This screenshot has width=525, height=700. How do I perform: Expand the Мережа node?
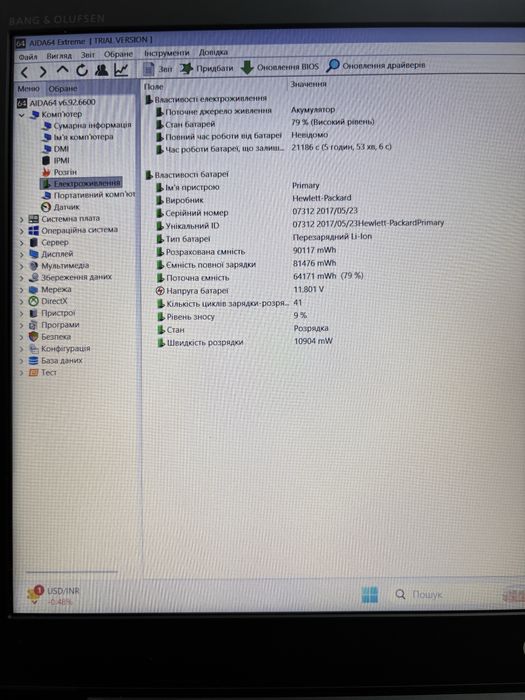coord(21,290)
